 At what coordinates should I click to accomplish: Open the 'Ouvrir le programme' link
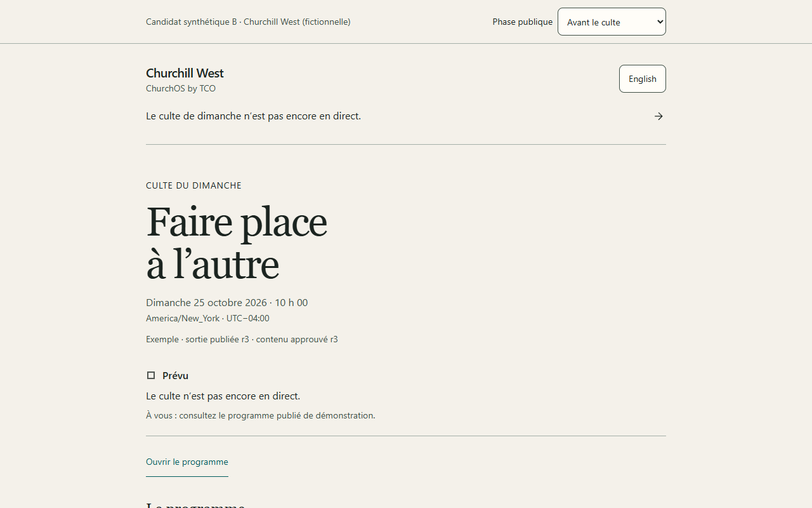[x=187, y=462]
